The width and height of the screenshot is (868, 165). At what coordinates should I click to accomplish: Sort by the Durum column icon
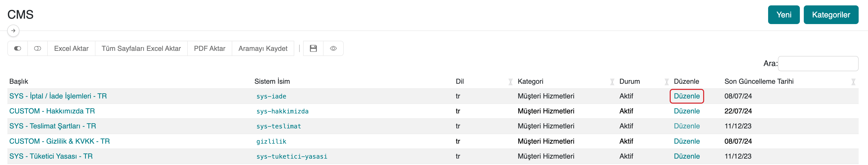click(x=666, y=82)
